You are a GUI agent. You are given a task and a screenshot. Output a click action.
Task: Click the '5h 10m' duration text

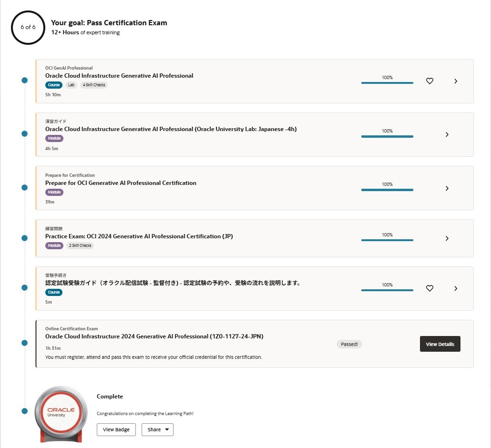coord(53,95)
